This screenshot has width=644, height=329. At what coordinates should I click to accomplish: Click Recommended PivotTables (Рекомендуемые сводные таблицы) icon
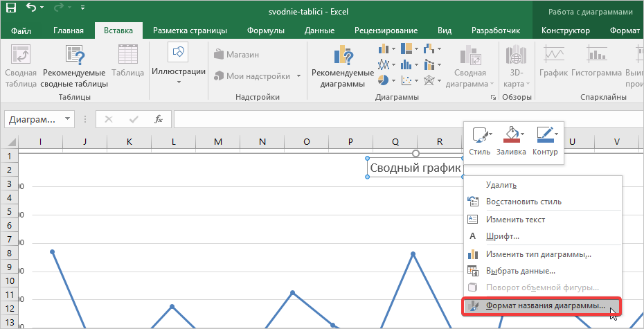click(75, 66)
